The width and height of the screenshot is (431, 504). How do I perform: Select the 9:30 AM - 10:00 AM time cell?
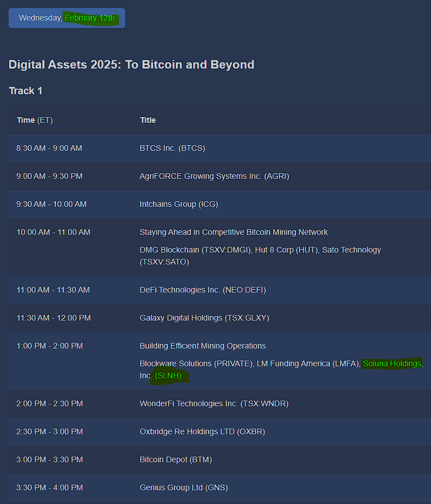point(51,204)
